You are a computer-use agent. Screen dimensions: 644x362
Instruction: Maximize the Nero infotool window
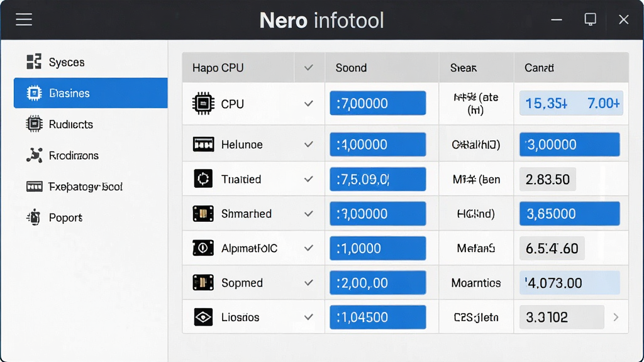(x=590, y=19)
